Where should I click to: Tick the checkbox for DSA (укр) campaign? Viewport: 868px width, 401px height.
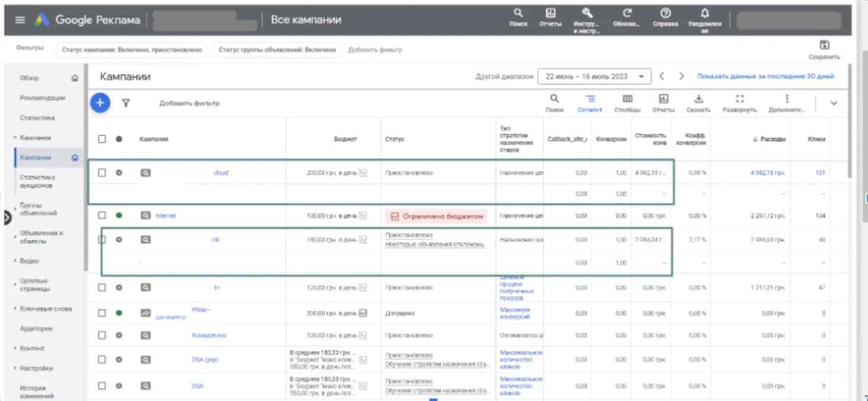point(102,359)
